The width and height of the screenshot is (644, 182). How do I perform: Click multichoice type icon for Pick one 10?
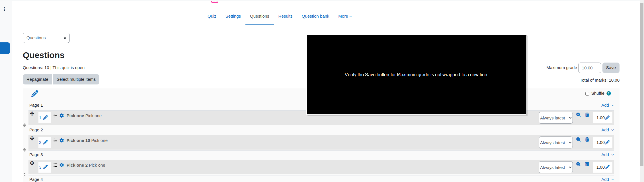pos(56,140)
